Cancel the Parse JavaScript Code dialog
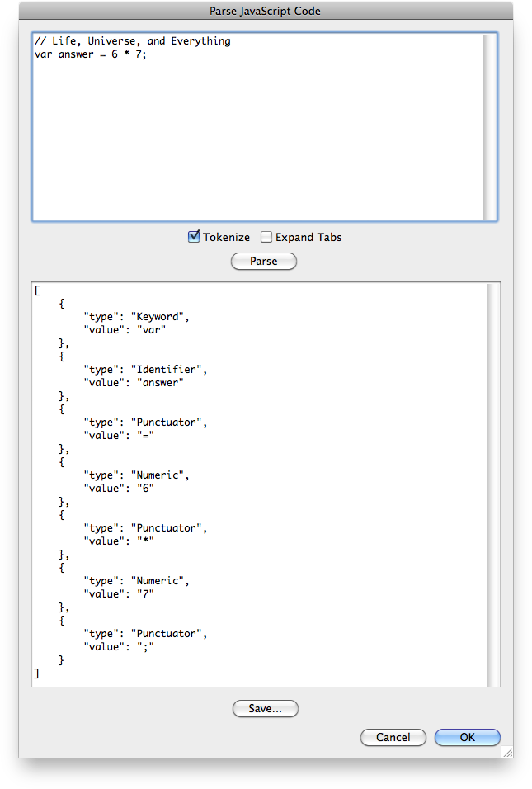The image size is (532, 789). pos(393,737)
